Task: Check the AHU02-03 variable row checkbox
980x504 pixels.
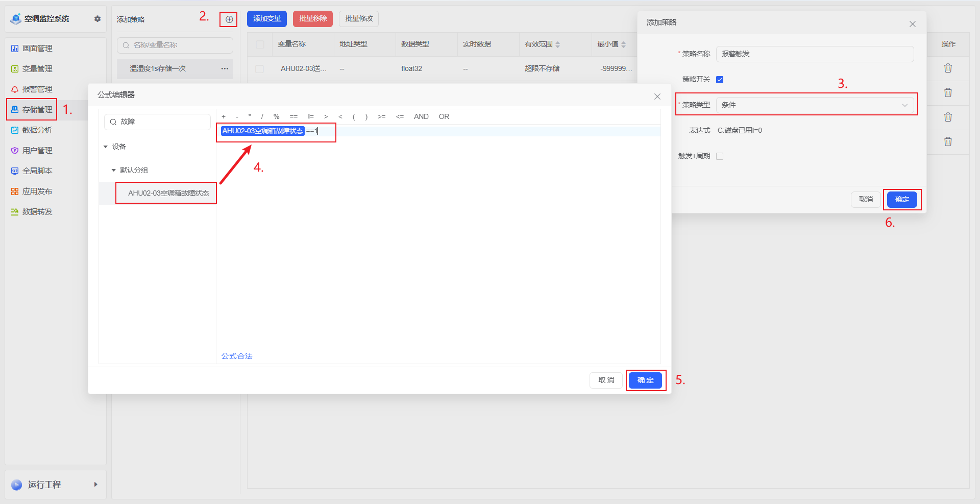Action: pyautogui.click(x=259, y=69)
